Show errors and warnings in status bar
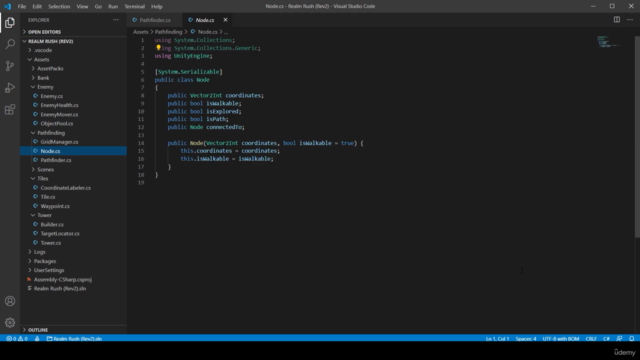The width and height of the screenshot is (640, 360). (17, 339)
